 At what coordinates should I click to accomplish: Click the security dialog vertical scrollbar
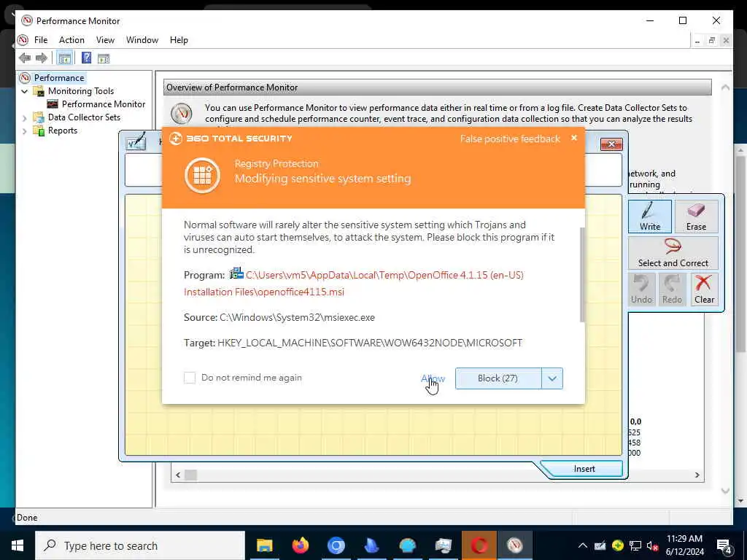coord(581,275)
